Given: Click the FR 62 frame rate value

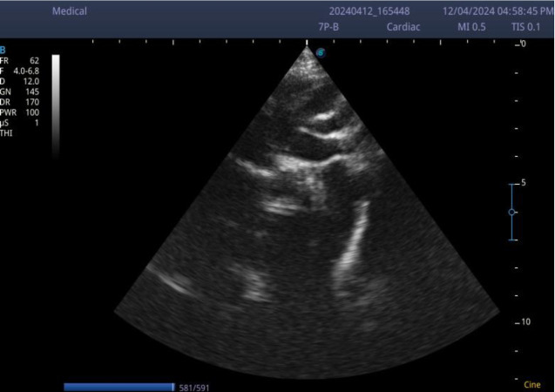Looking at the screenshot, I should click(x=20, y=61).
